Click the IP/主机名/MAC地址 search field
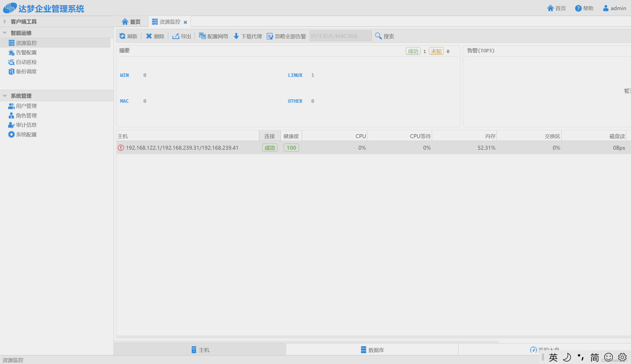 point(340,36)
